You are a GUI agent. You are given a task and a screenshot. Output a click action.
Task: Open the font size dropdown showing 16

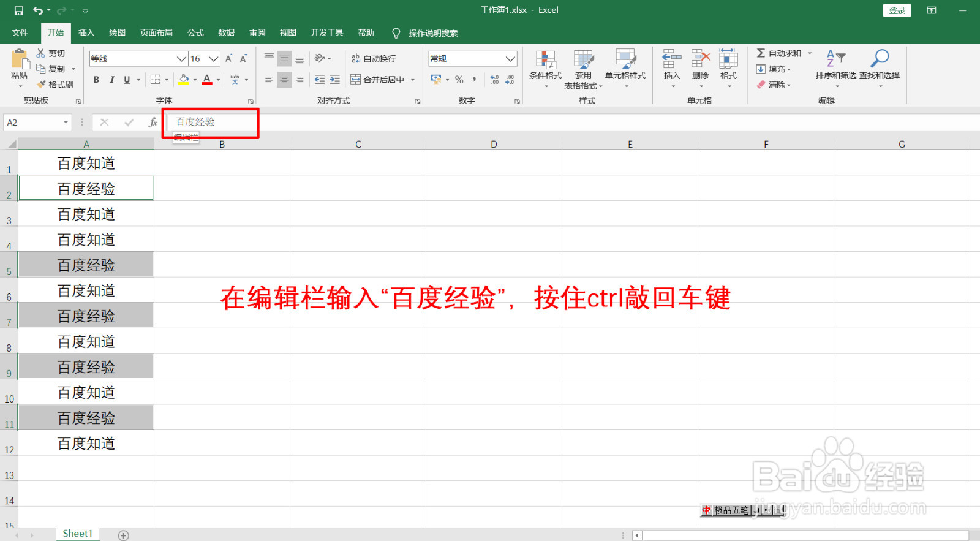point(213,59)
